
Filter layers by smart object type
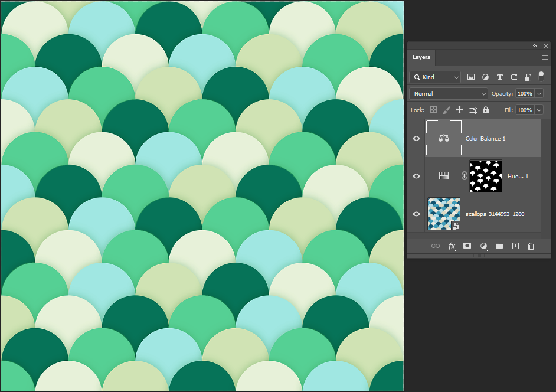[x=528, y=77]
